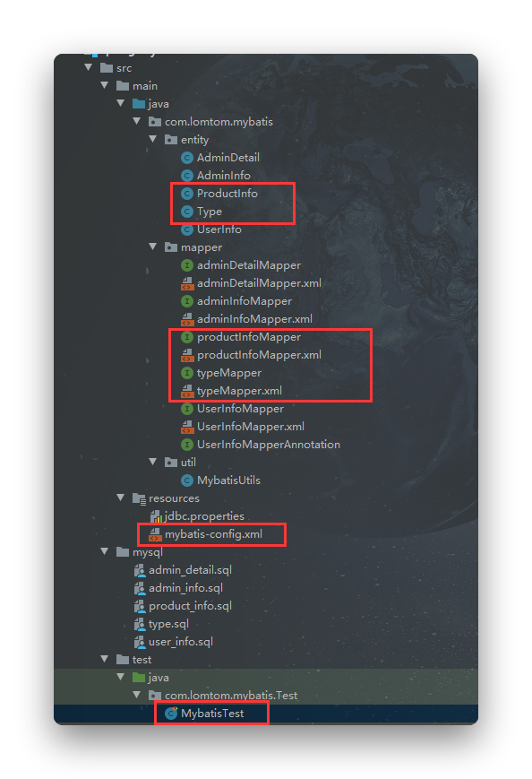Click the class icon beside AdminDetail

(186, 158)
